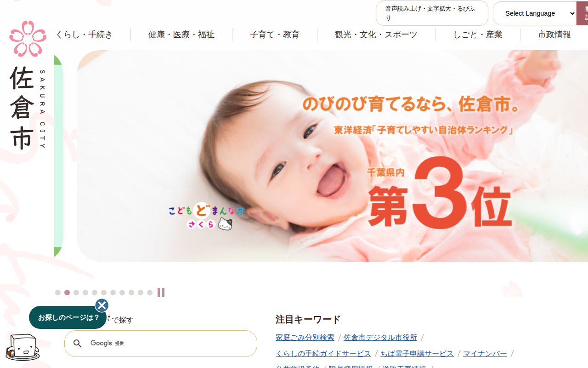Click the 音声読み上げ・文字拡大 button
The height and width of the screenshot is (368, 588).
pyautogui.click(x=432, y=13)
